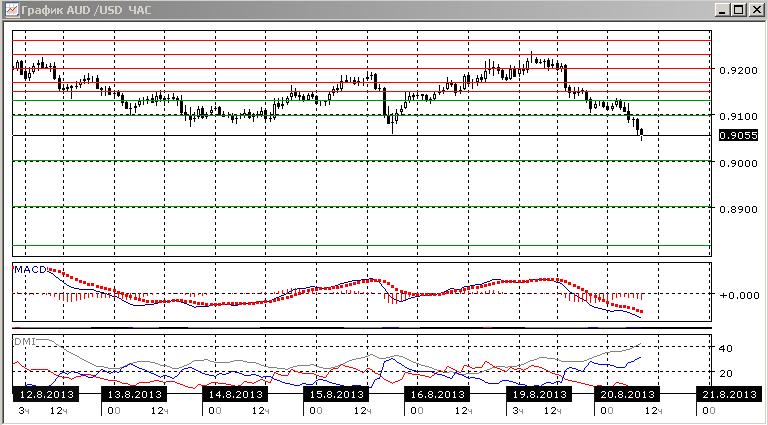Click the current price label 0.9055
Image resolution: width=768 pixels, height=425 pixels.
tap(738, 135)
